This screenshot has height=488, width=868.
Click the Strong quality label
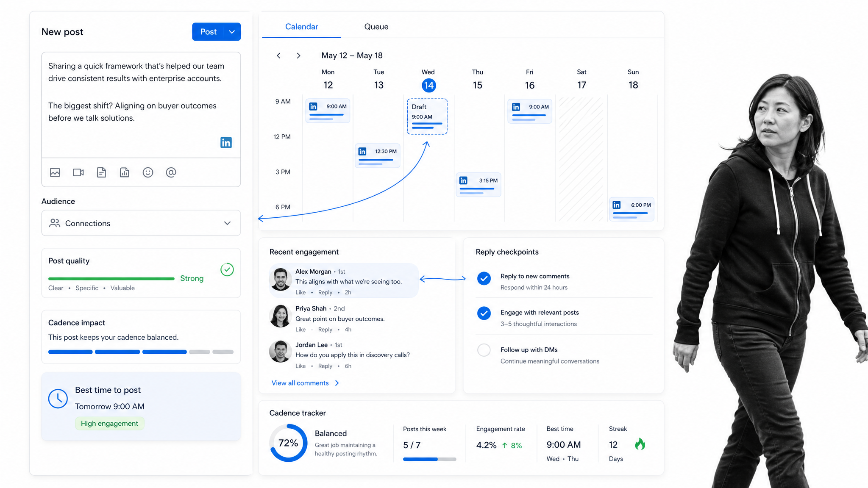[x=192, y=278]
